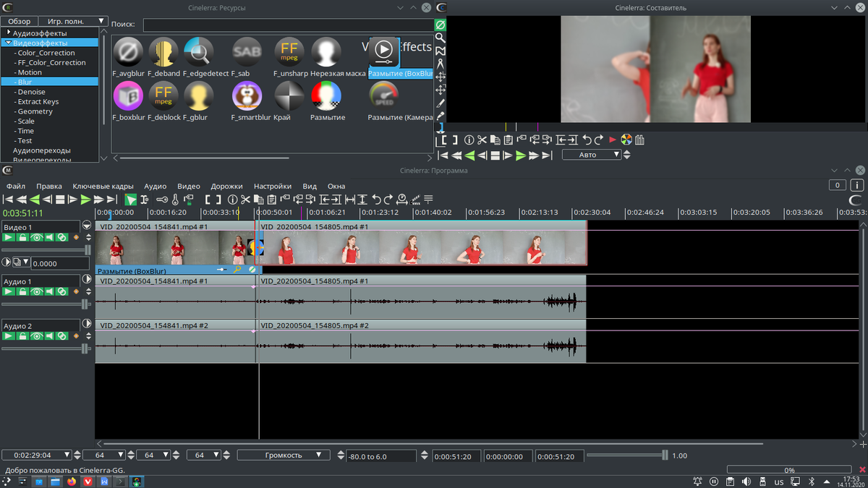Open the Дорожки menu
The width and height of the screenshot is (868, 488).
226,186
